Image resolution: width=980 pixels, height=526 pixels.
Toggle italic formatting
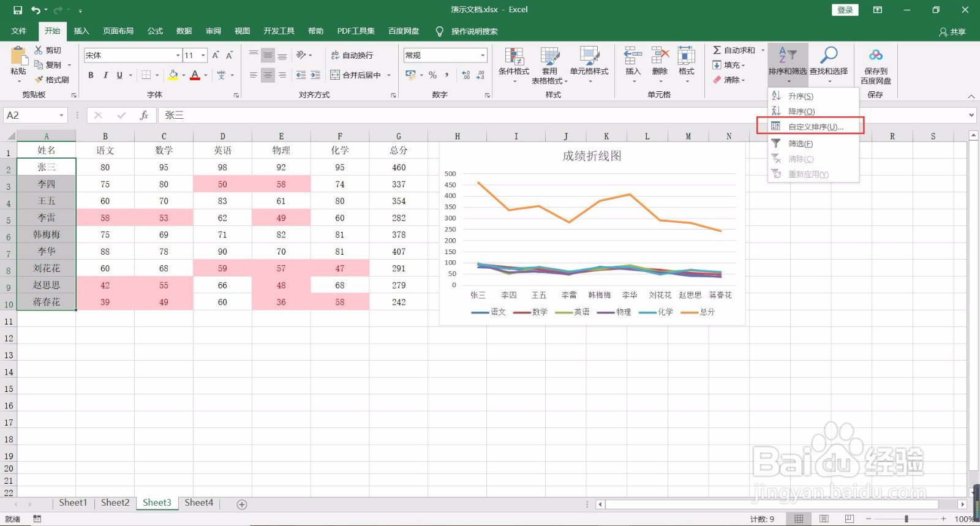105,75
